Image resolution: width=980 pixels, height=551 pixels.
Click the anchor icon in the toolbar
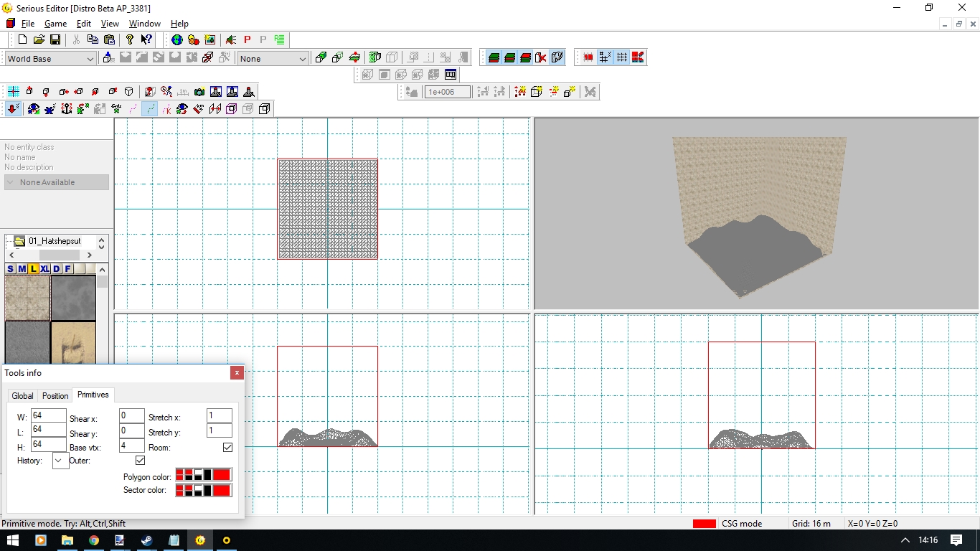click(67, 109)
